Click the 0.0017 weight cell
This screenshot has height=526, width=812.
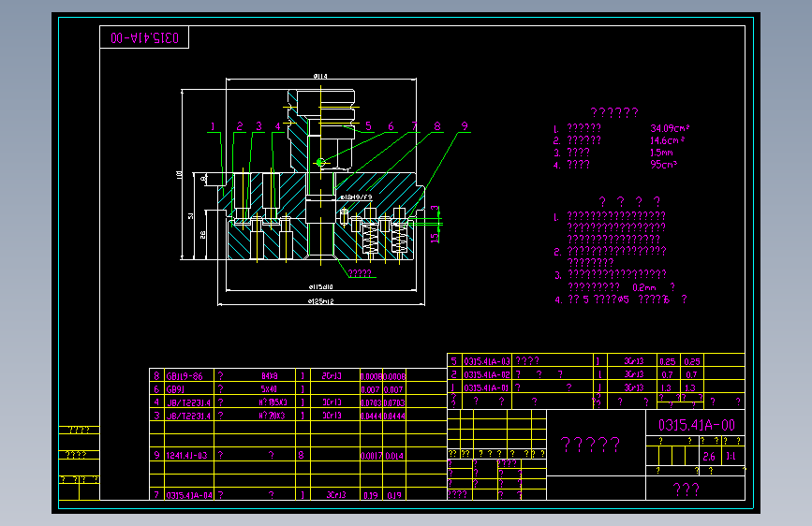point(371,456)
